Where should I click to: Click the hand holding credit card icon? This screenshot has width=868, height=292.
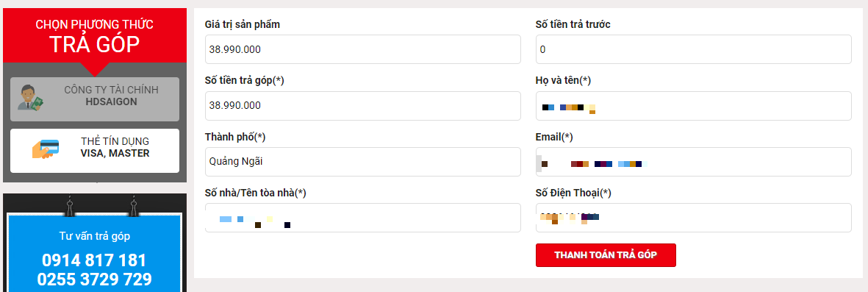coord(46,148)
